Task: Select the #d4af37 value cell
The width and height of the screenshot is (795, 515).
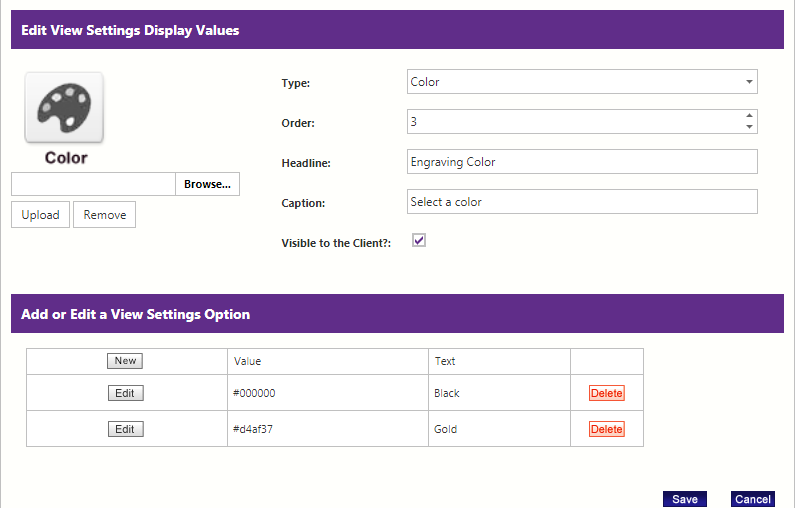Action: pyautogui.click(x=326, y=429)
